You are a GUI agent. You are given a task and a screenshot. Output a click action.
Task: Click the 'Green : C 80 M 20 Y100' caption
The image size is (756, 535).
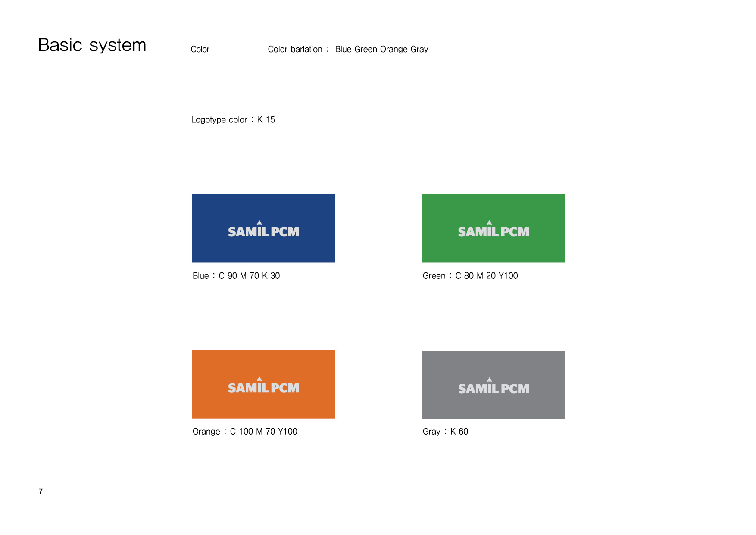tap(470, 275)
